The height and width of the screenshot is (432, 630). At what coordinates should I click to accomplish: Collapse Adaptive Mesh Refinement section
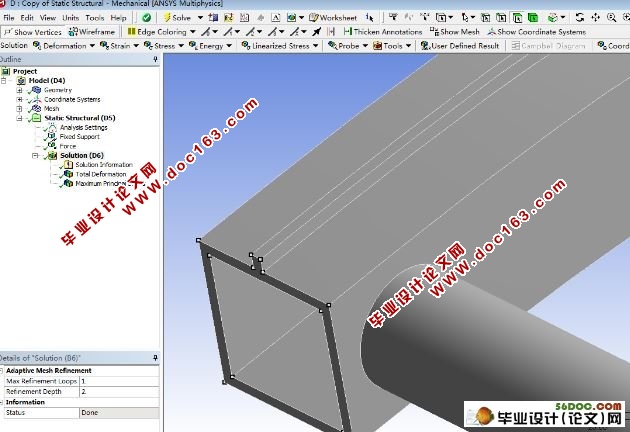pyautogui.click(x=2, y=371)
